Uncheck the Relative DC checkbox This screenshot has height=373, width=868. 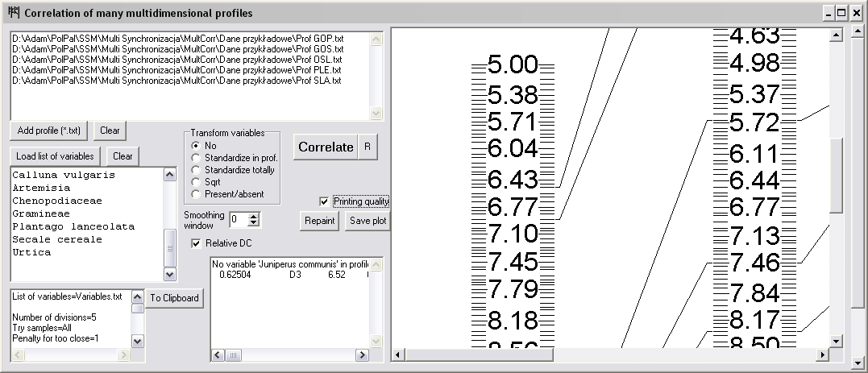(196, 242)
